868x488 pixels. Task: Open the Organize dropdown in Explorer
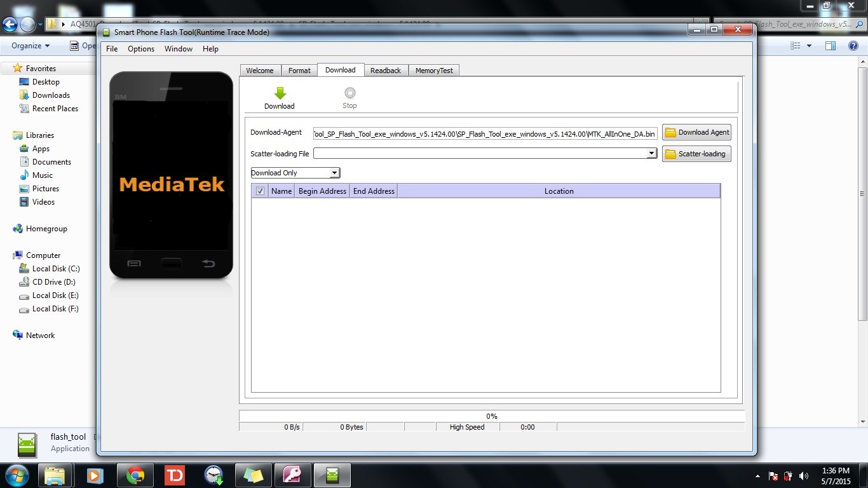pos(31,46)
